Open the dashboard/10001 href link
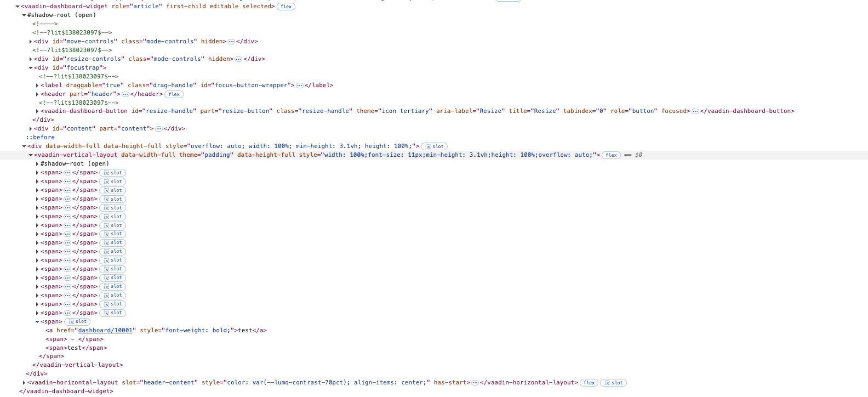This screenshot has height=397, width=868. point(105,331)
